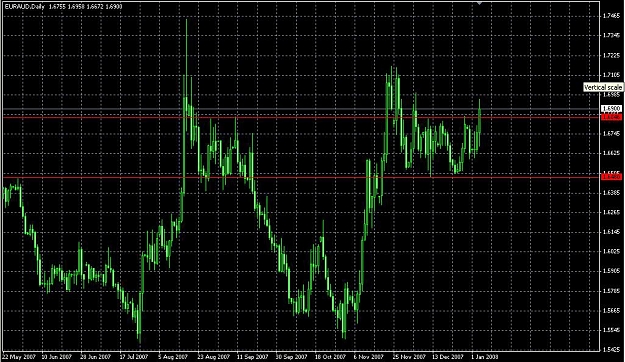
Task: Click the 1.7345 price scale label
Action: click(x=611, y=35)
